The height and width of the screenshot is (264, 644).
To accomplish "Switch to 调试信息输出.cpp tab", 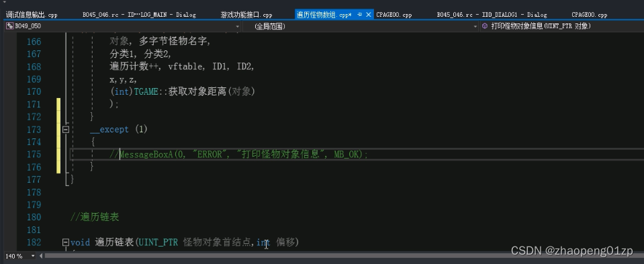I will click(32, 15).
